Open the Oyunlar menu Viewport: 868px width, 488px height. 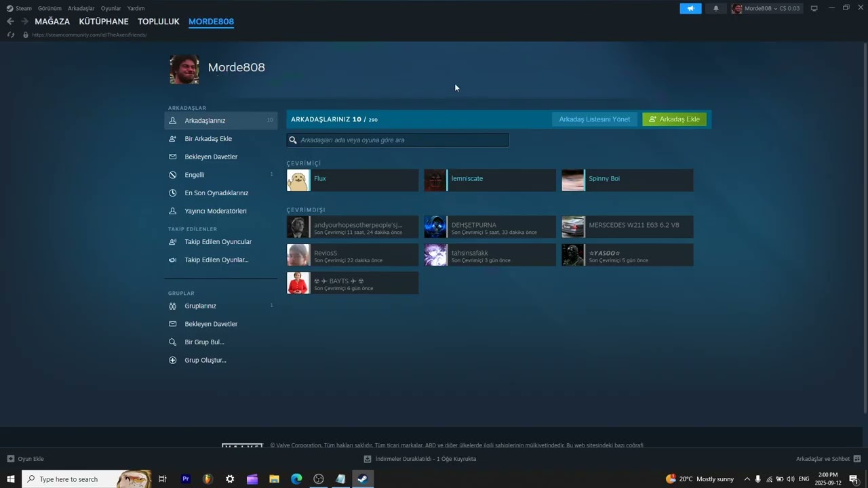[x=111, y=8]
